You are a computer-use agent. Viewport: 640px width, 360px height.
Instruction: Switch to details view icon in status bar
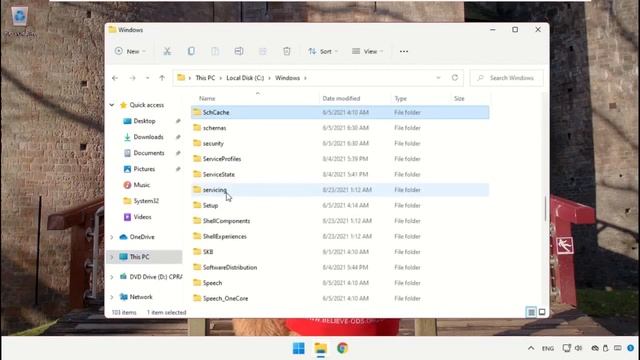[x=531, y=312]
